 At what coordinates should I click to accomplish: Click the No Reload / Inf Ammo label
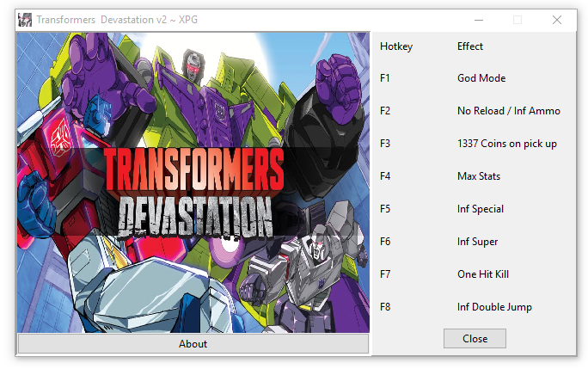point(508,111)
